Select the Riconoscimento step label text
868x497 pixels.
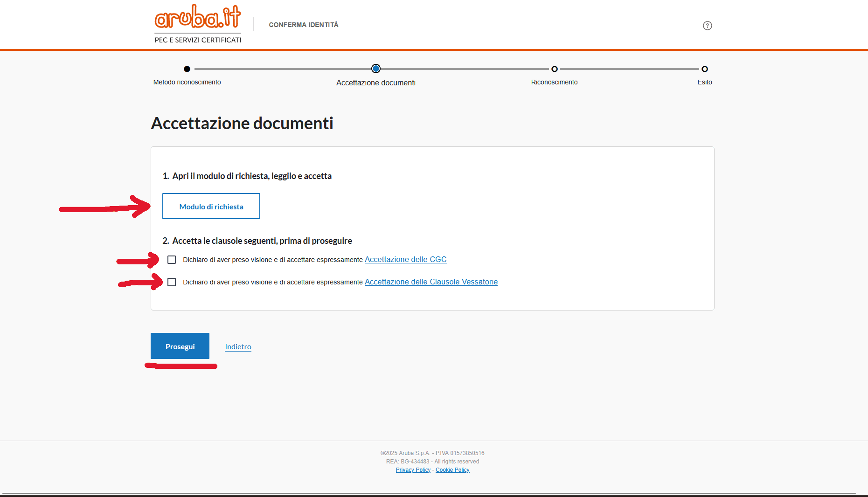[554, 82]
